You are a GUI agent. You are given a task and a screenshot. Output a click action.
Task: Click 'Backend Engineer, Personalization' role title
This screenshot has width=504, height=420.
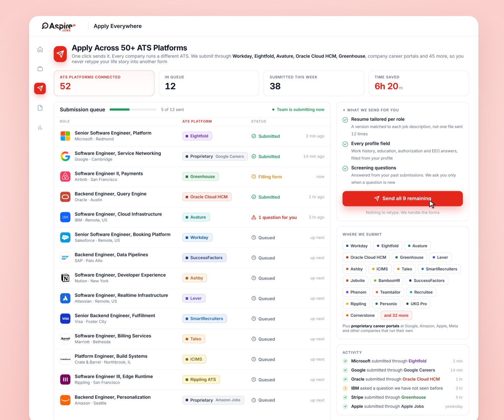pyautogui.click(x=112, y=397)
